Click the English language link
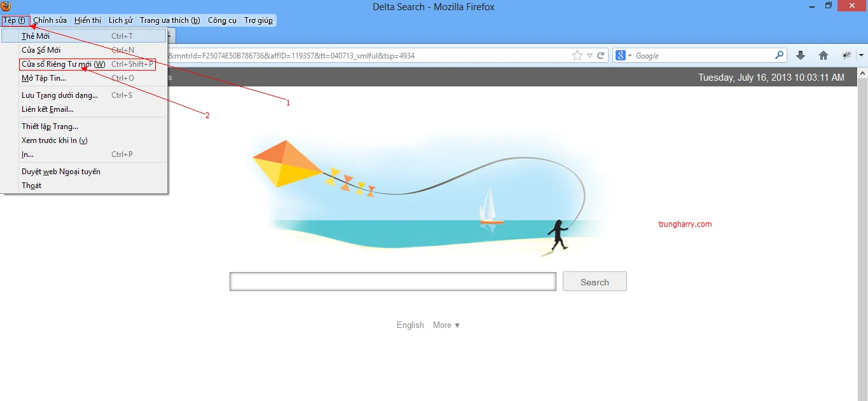 point(410,325)
